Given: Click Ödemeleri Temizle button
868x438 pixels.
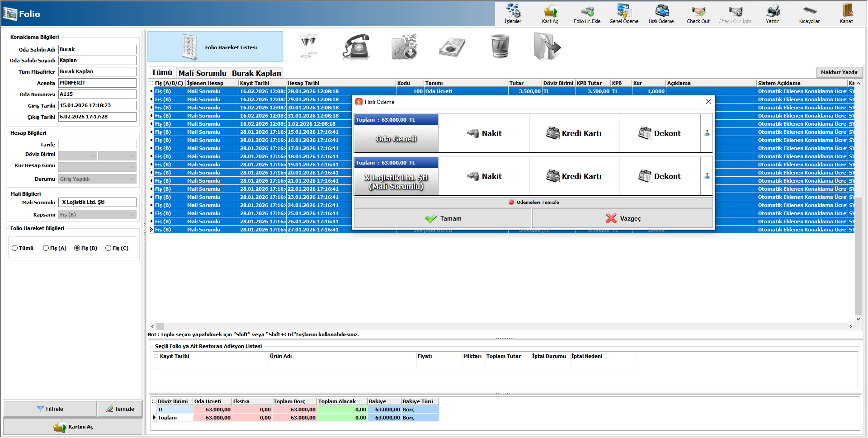Looking at the screenshot, I should (533, 203).
